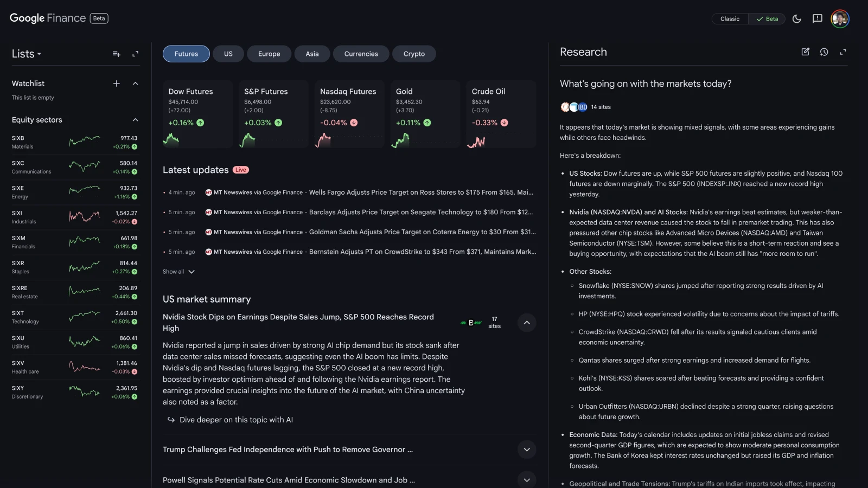Click the Crude Oil mini chart
Viewport: 868px width, 488px height.
tap(476, 141)
